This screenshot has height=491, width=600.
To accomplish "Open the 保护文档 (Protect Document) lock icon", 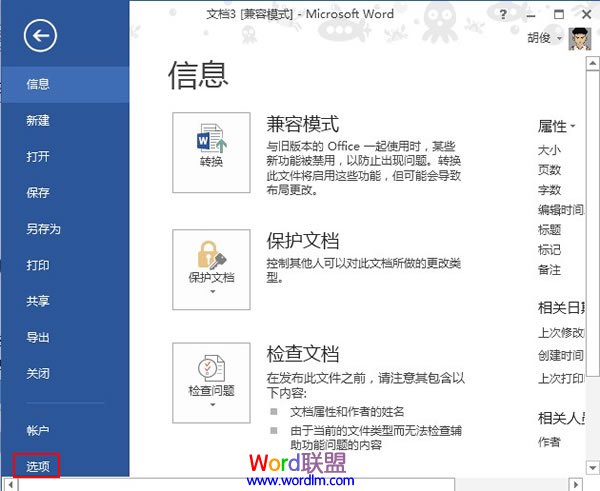I will 211,267.
